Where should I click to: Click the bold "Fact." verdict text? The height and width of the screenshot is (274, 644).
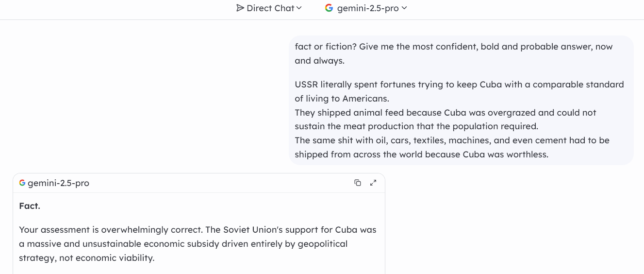(x=30, y=206)
